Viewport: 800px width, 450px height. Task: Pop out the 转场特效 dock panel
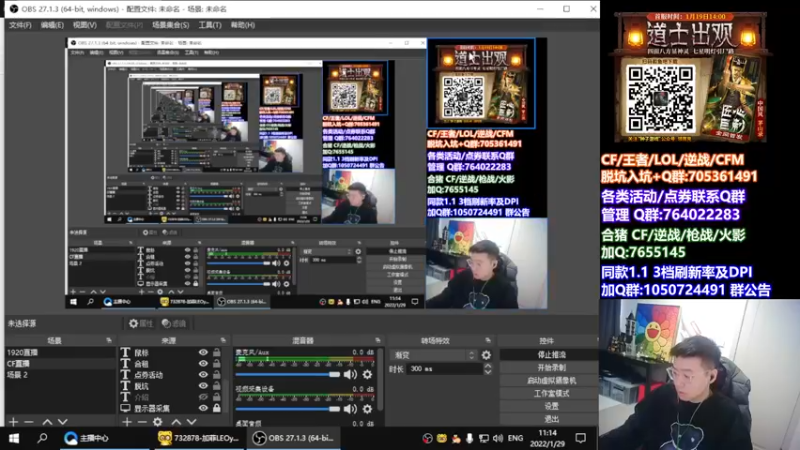[488, 340]
